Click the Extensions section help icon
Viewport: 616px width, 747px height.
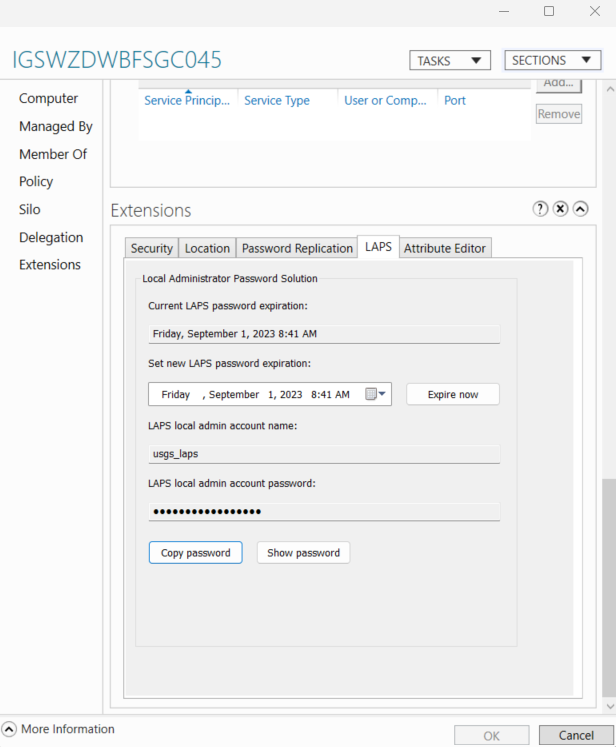point(540,209)
